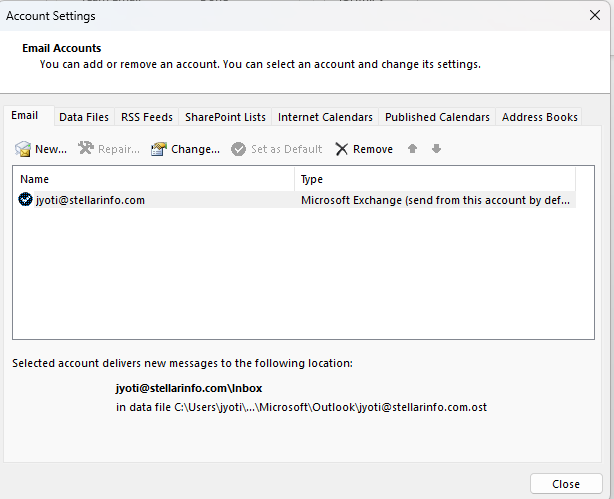Click the Repair... label
Viewport: 614px width, 499px height.
(x=119, y=149)
